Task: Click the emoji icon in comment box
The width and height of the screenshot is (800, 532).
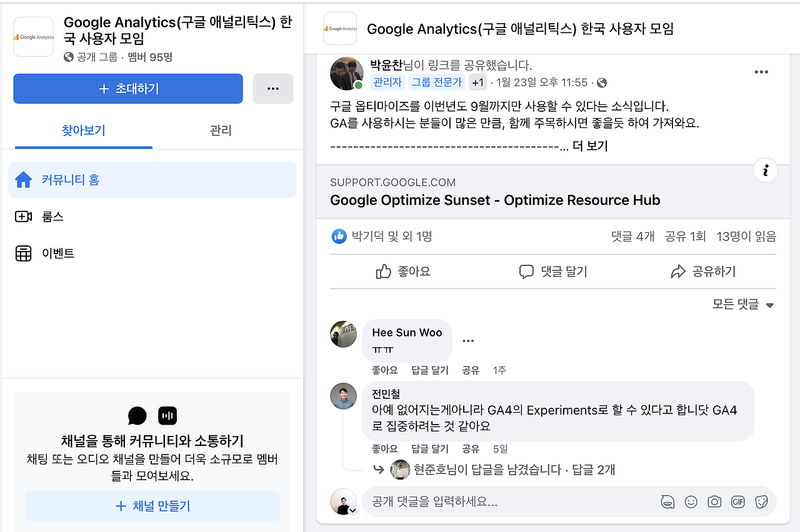Action: (691, 501)
